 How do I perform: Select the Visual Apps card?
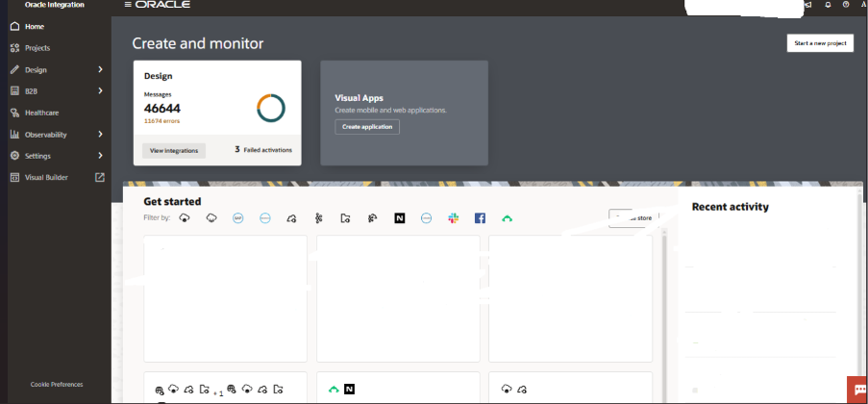[404, 114]
